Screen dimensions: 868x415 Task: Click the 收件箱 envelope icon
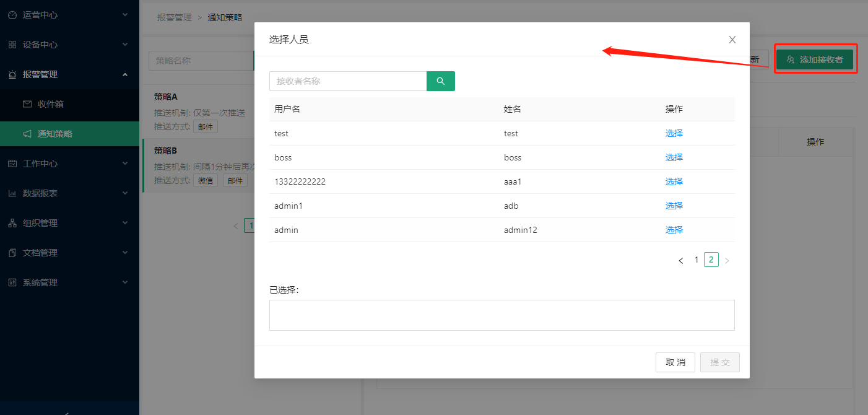tap(27, 104)
